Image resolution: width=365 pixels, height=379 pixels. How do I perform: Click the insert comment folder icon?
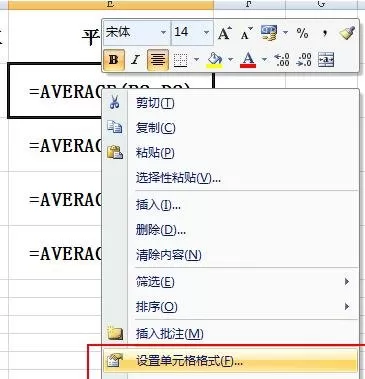115,333
